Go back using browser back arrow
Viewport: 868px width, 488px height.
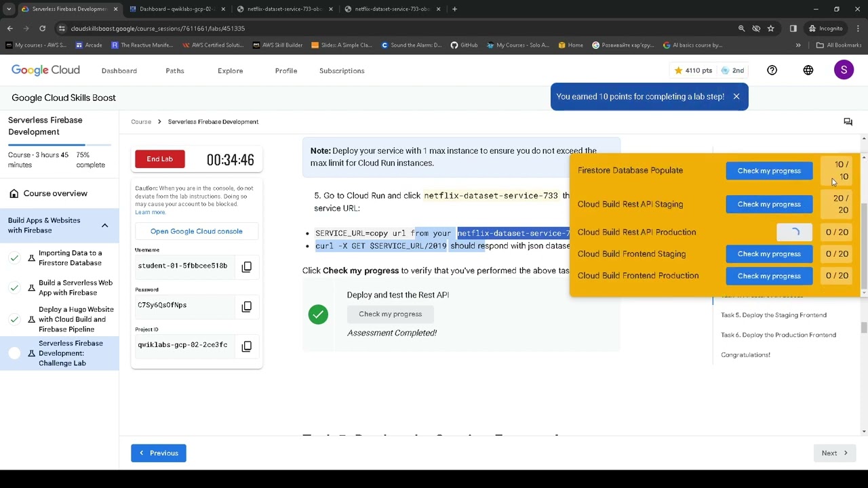9,28
